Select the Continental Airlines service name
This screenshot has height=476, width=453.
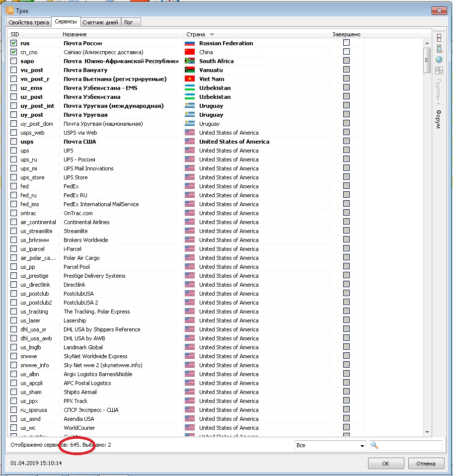[x=86, y=222]
